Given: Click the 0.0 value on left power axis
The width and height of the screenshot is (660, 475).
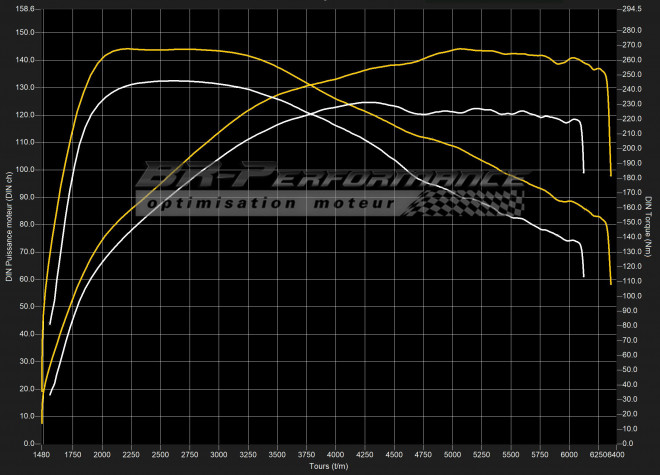Looking at the screenshot, I should click(x=26, y=442).
